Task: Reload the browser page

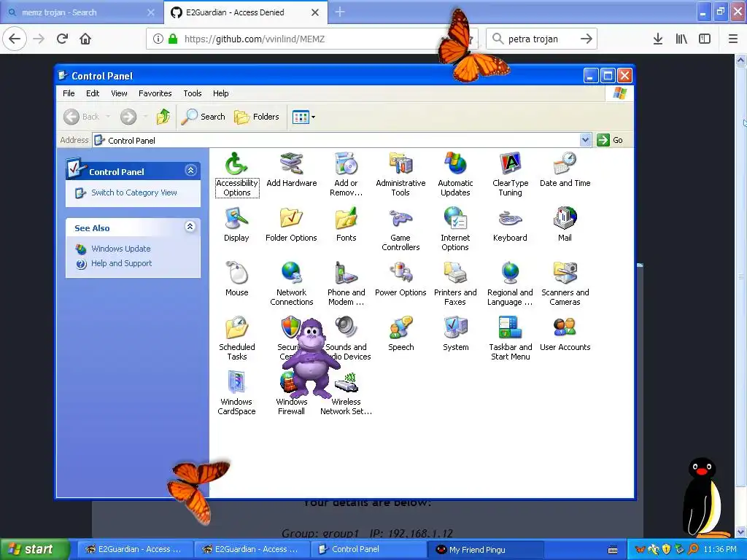Action: click(62, 39)
